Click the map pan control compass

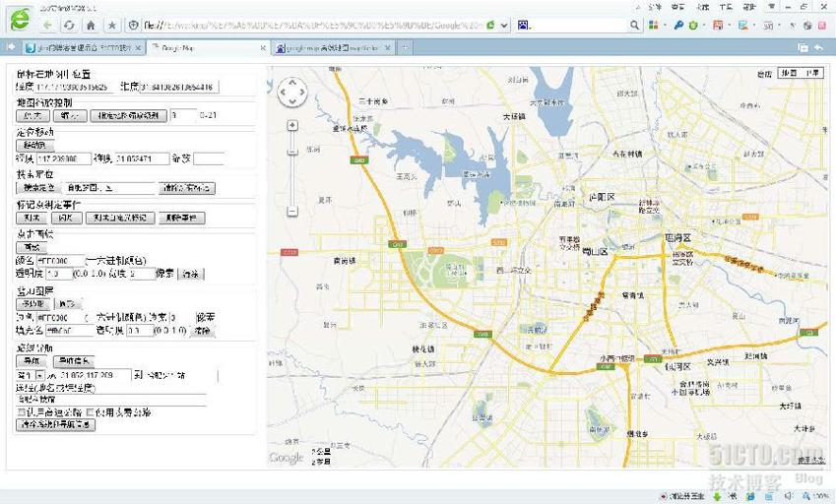coord(293,94)
